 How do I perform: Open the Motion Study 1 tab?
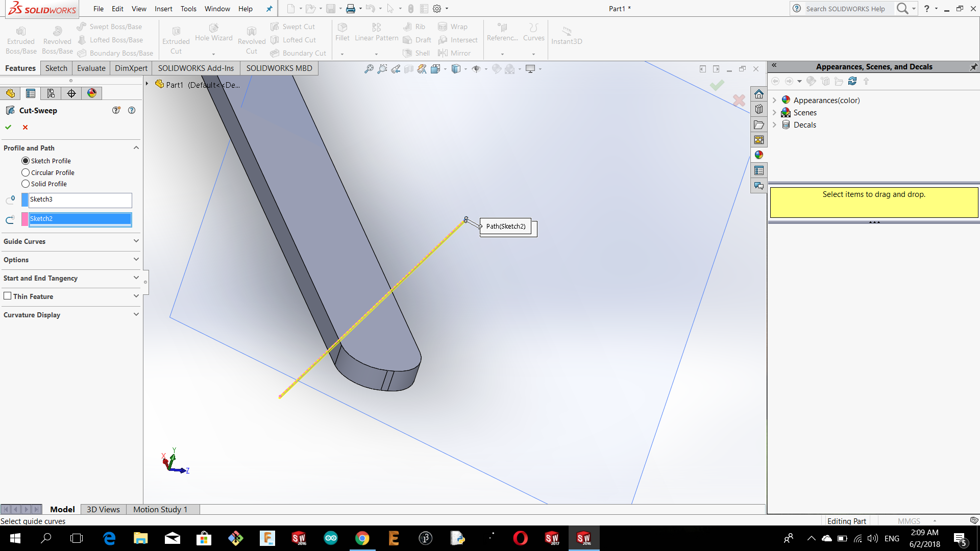[160, 509]
